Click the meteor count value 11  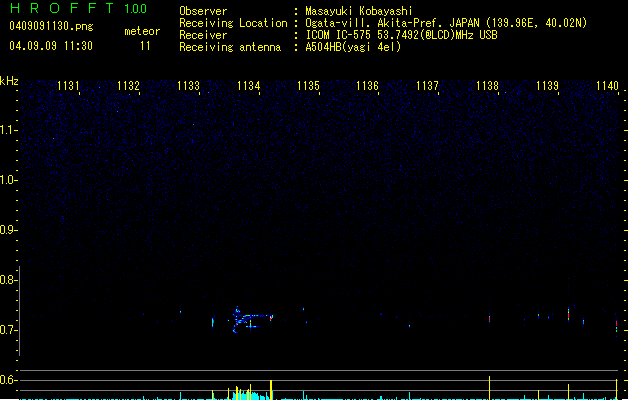pyautogui.click(x=145, y=46)
